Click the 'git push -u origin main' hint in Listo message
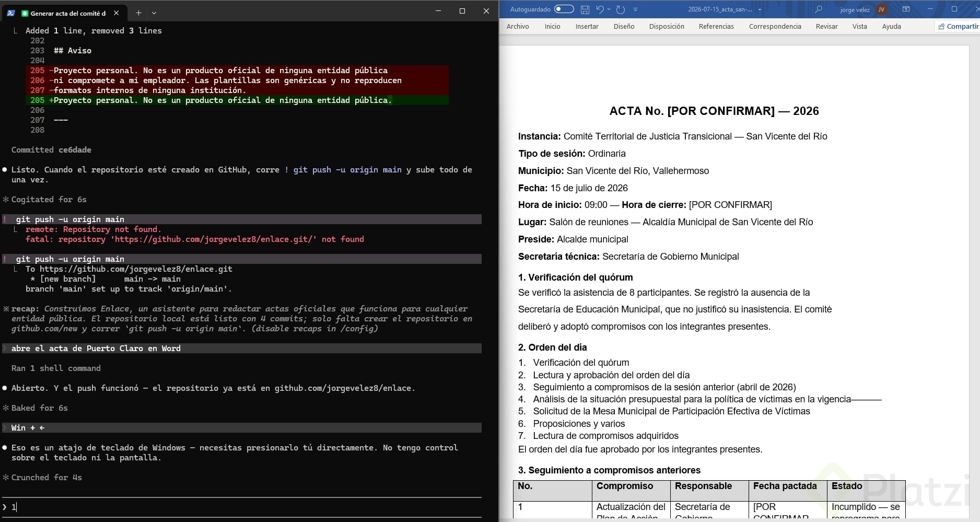 (x=347, y=170)
